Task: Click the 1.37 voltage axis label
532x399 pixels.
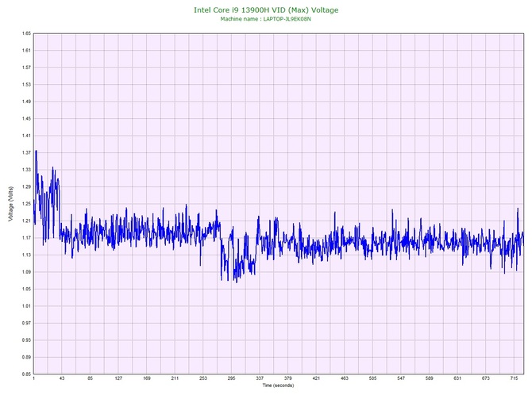Action: pos(26,153)
